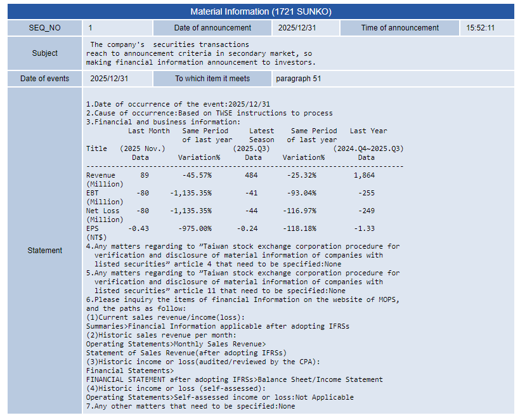The width and height of the screenshot is (520, 420).
Task: Click the Balance Sheet/Income Statement path line
Action: [234, 379]
